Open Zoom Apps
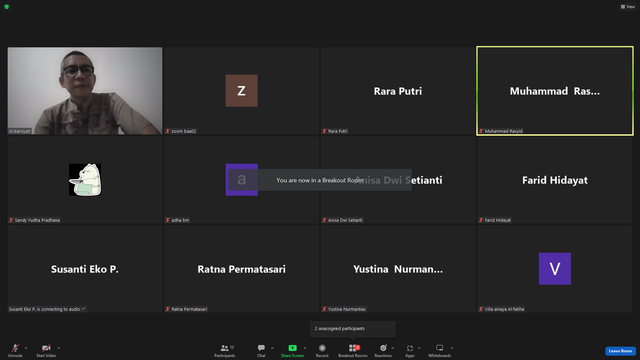 point(410,350)
